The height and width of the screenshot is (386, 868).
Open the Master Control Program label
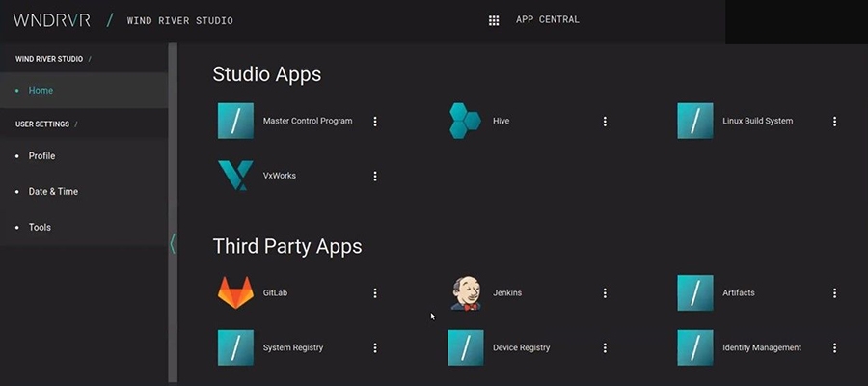(x=308, y=121)
